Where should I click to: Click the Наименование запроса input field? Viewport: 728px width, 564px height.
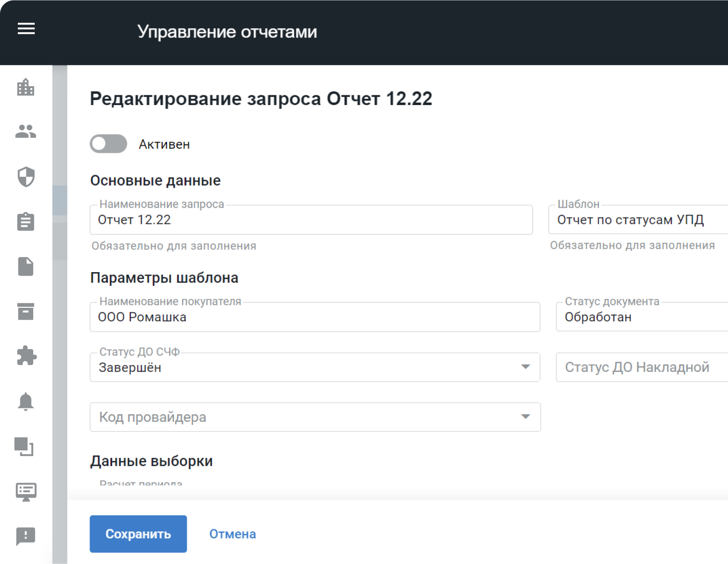[311, 220]
